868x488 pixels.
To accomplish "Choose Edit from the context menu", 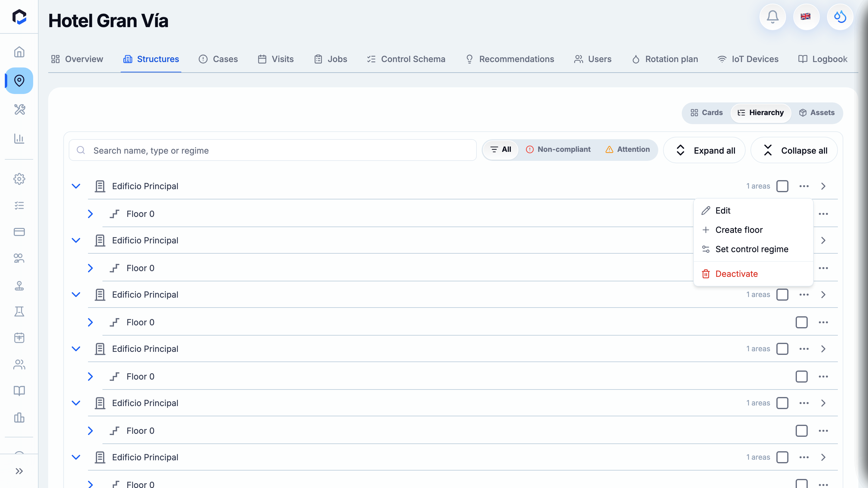I will tap(753, 211).
